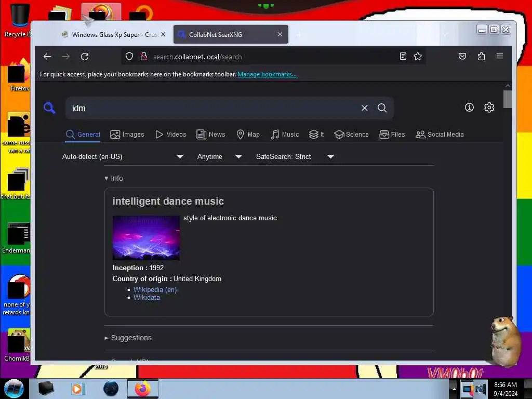This screenshot has height=399, width=532.
Task: Submit search with the magnifier button
Action: click(x=382, y=108)
